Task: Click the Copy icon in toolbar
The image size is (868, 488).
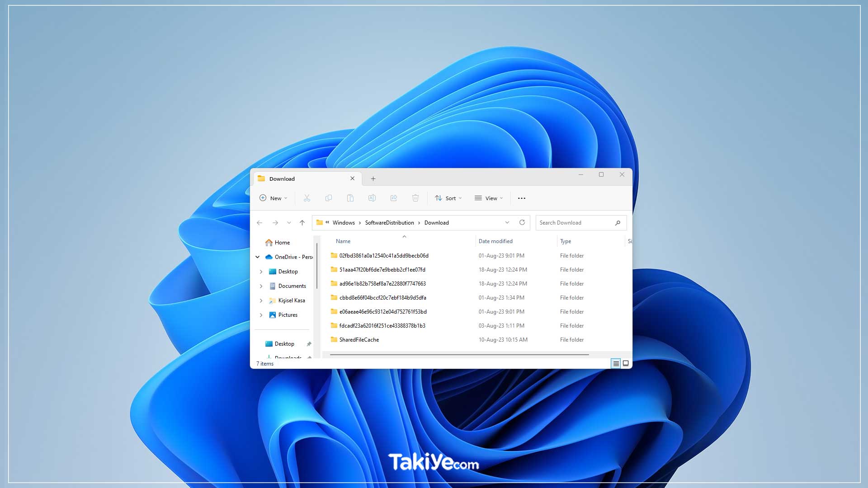Action: (x=329, y=198)
